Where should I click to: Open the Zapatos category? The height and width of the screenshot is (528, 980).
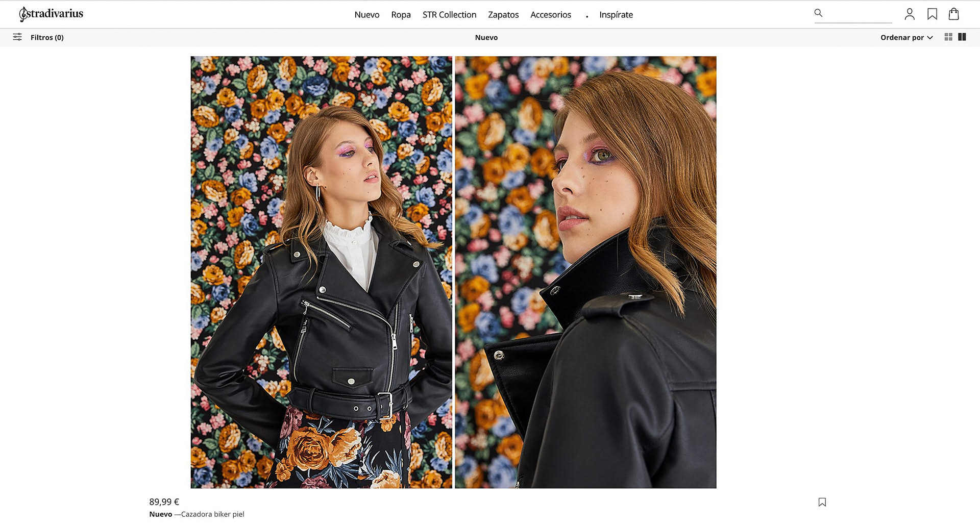[x=503, y=15]
